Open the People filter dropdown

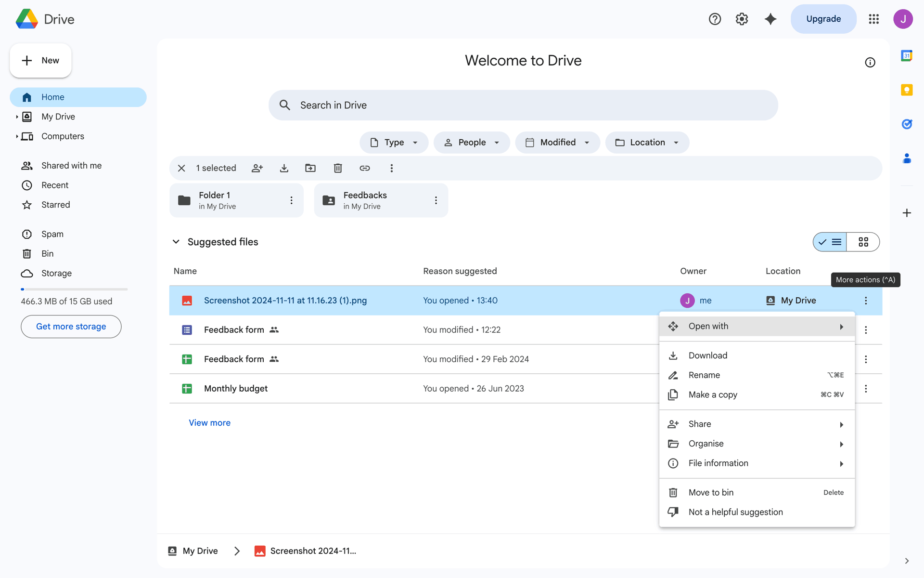[x=472, y=143]
